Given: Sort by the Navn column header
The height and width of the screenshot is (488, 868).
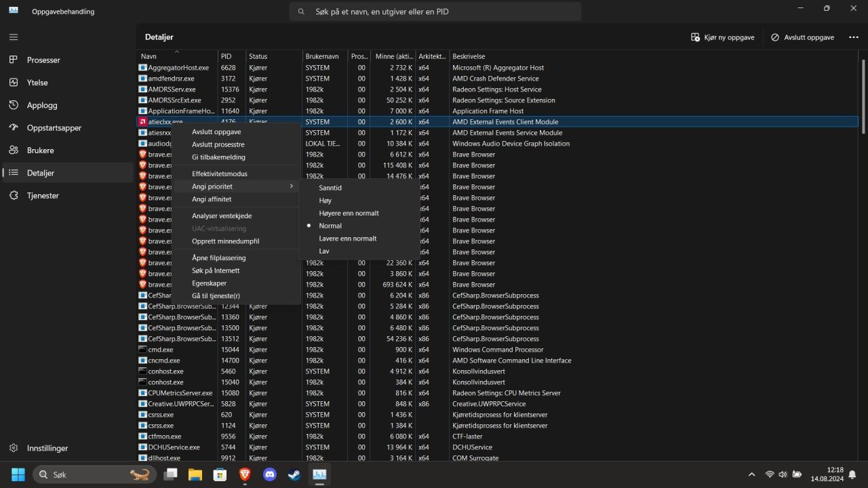Looking at the screenshot, I should (x=149, y=56).
